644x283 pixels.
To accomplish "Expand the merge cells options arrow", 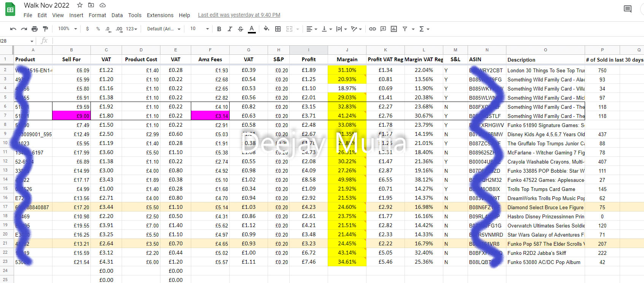I will pos(298,29).
